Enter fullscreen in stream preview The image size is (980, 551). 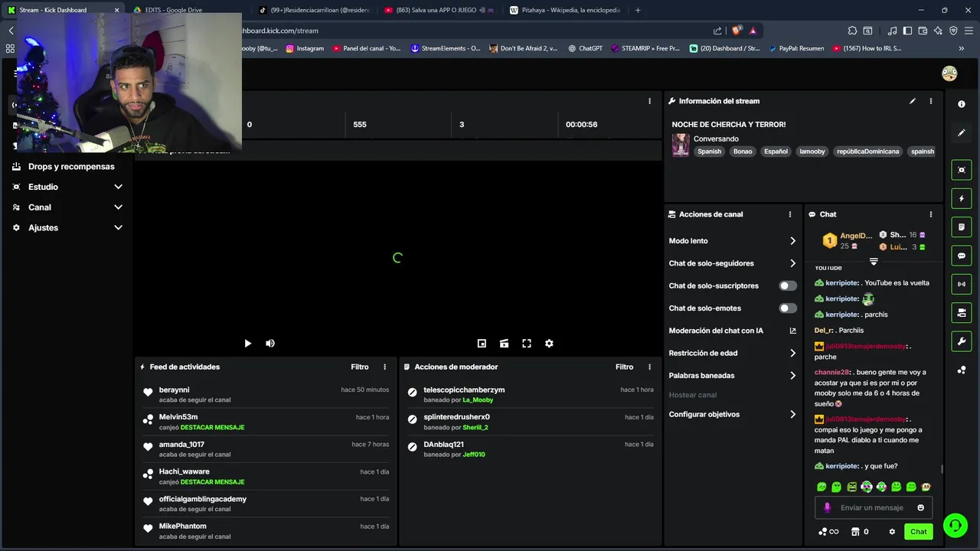(527, 344)
